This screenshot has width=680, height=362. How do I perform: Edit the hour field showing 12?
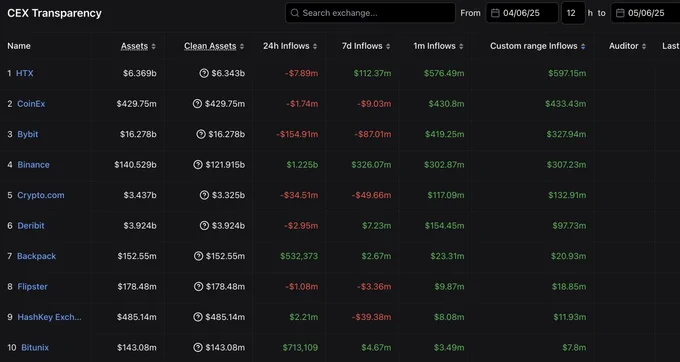click(x=573, y=13)
